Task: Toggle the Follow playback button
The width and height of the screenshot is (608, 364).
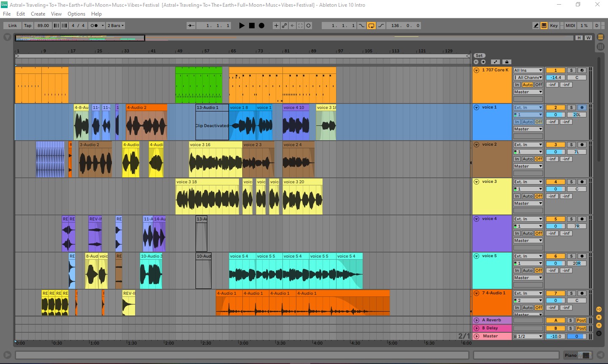Action: 191,26
